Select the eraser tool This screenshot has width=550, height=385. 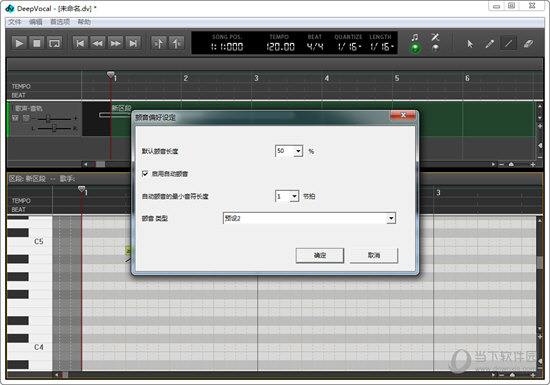point(528,44)
